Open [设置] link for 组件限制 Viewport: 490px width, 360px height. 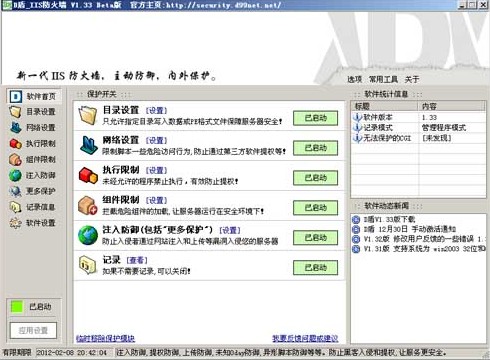click(156, 200)
